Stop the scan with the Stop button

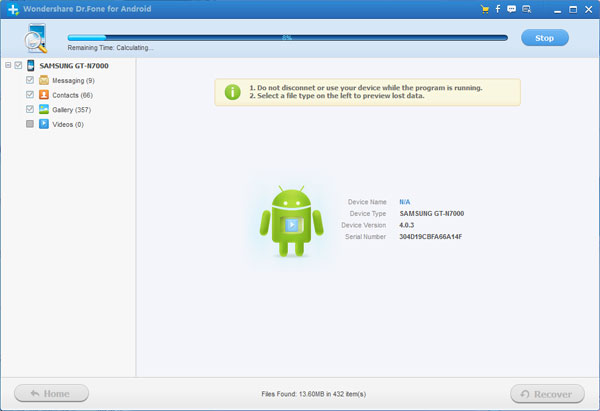click(x=545, y=38)
